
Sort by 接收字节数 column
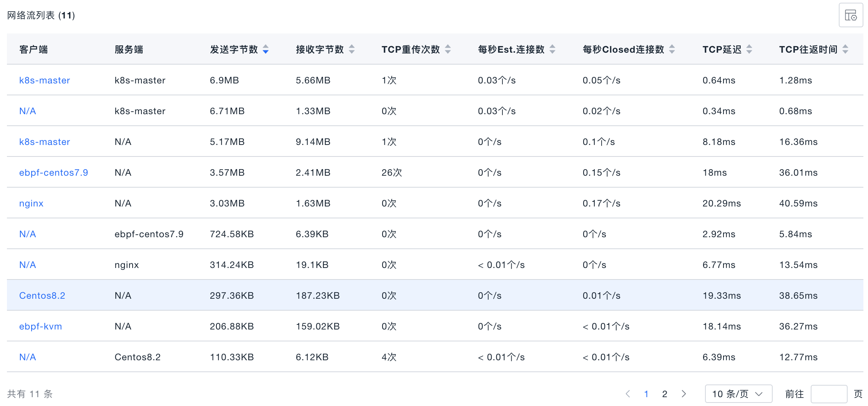(351, 49)
